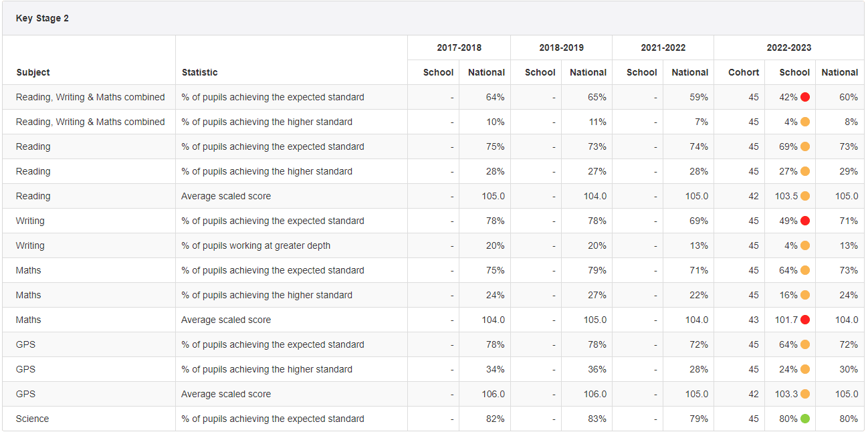Click amber dot for Writing greater depth 4%

(805, 245)
